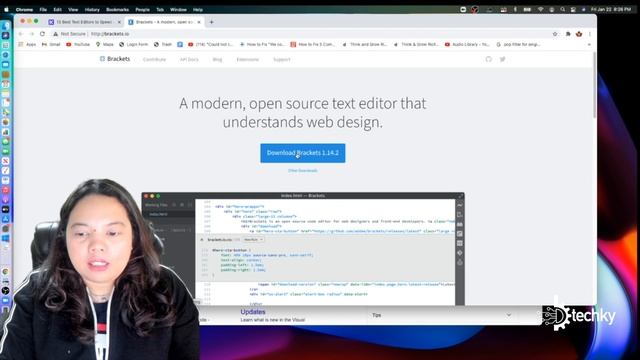
Task: Open the Trash bookmark
Action: point(163,44)
